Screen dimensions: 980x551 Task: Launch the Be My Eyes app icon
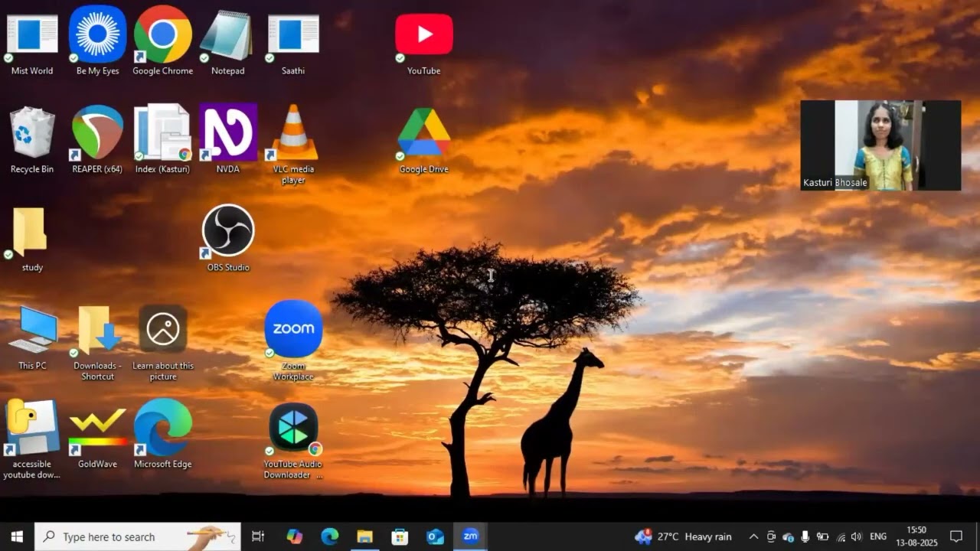pyautogui.click(x=97, y=43)
